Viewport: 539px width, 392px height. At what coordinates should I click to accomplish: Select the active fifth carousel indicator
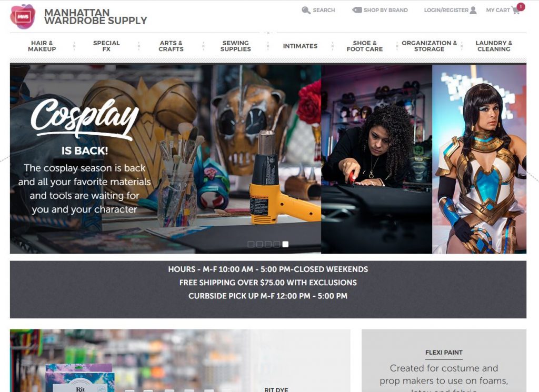[x=285, y=244]
